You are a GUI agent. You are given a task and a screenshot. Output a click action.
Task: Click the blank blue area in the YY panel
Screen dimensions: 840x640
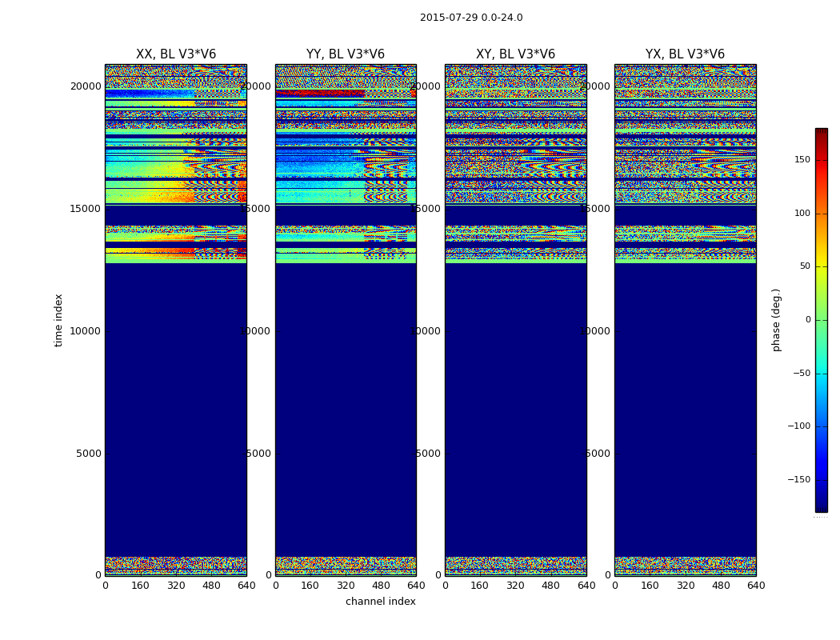pos(345,400)
